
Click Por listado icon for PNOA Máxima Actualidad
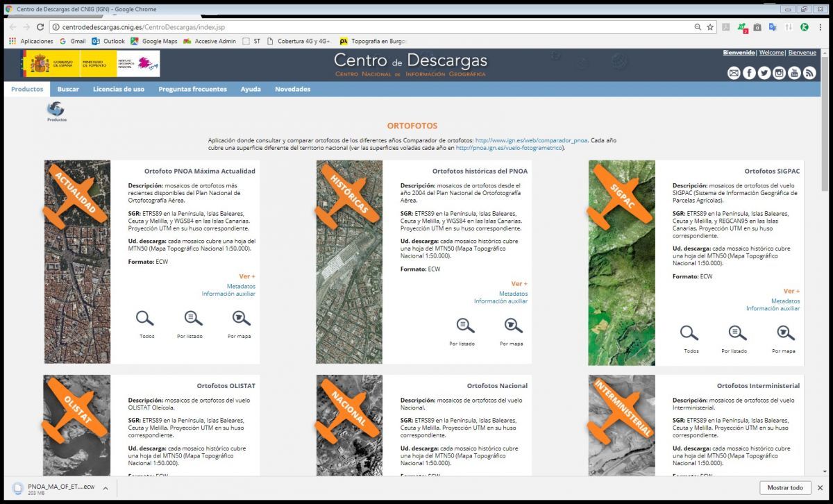tap(194, 319)
